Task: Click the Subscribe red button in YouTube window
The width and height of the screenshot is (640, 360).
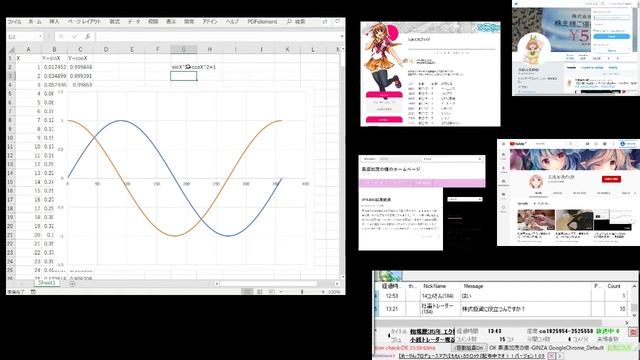Action: tap(611, 179)
